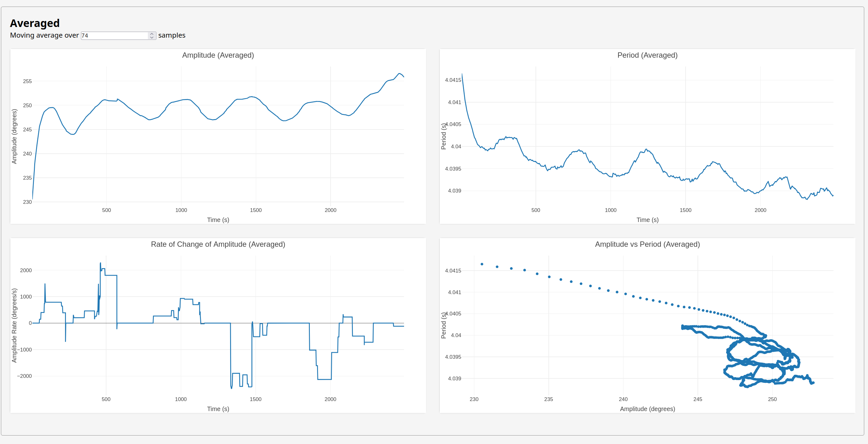This screenshot has width=868, height=444.
Task: Click the moving average samples input field
Action: pos(115,36)
